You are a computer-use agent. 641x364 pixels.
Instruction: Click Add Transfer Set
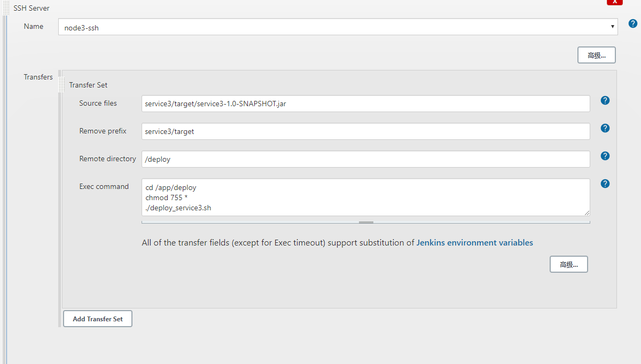(x=97, y=319)
